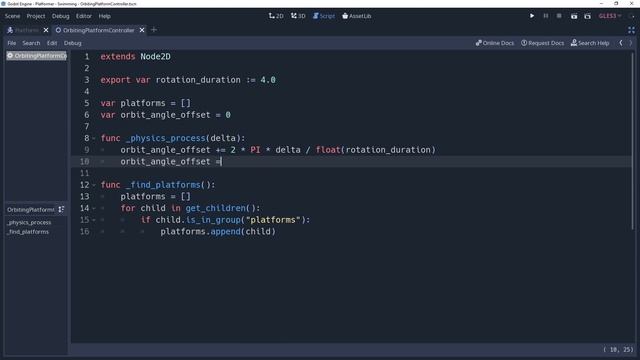The width and height of the screenshot is (640, 360).
Task: Open the script editor Debug menu
Action: [x=73, y=43]
